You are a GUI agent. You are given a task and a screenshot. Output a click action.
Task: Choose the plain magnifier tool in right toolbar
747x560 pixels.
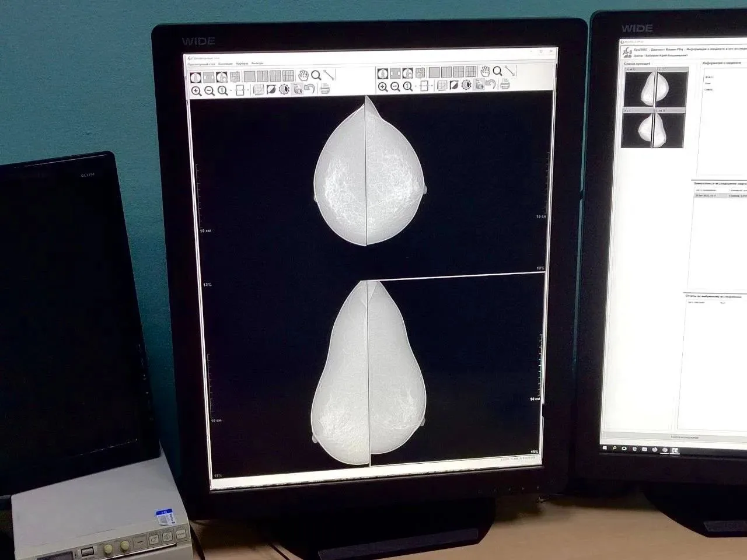coord(497,71)
